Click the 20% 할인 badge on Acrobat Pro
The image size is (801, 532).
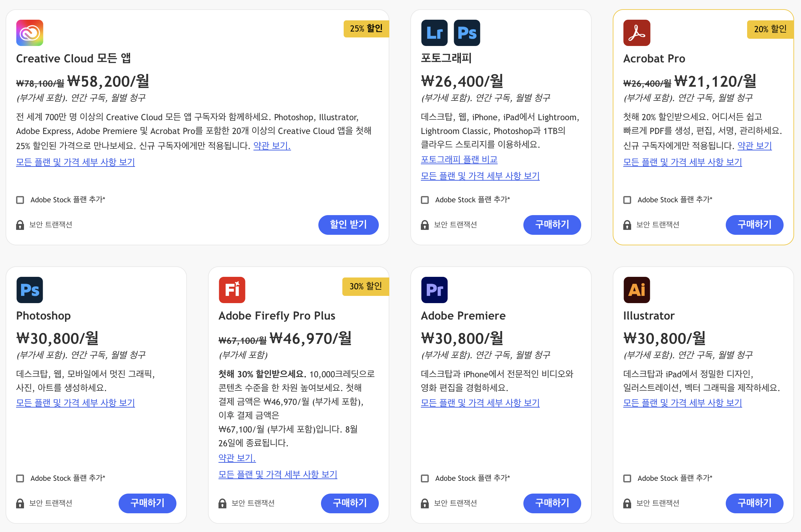(x=770, y=29)
